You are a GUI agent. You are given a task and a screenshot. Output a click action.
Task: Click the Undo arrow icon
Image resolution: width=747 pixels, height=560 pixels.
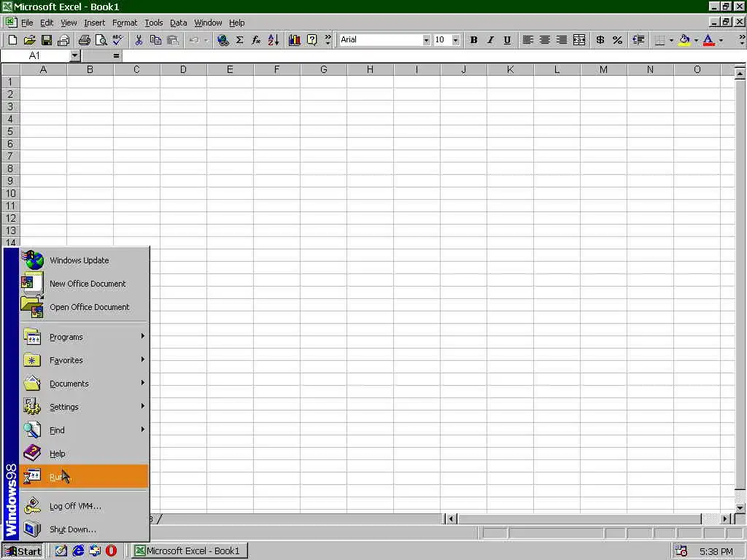[x=194, y=40]
